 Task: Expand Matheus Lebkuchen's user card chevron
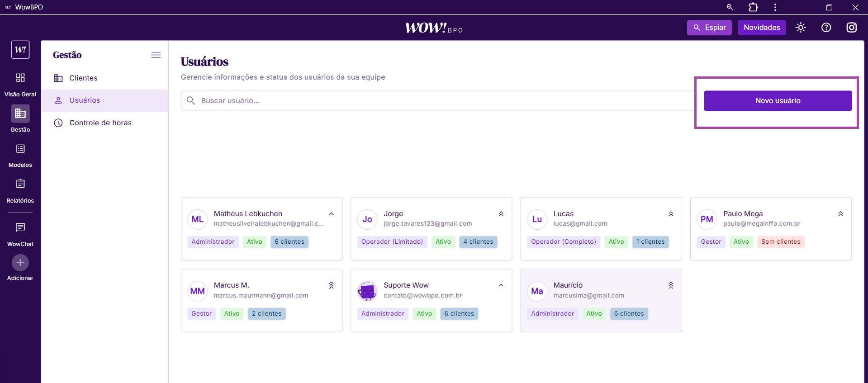(331, 214)
